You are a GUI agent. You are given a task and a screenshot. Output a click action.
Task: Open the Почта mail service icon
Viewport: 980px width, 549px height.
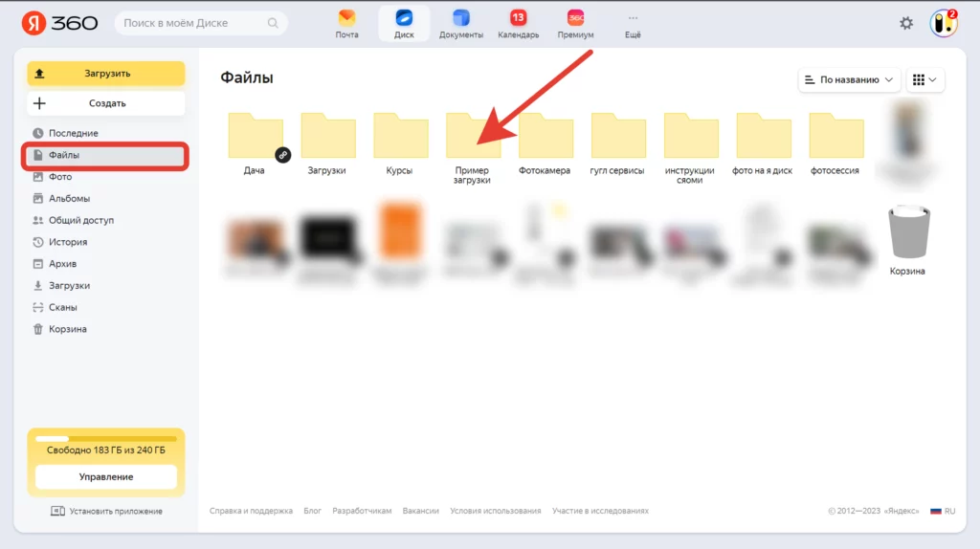(x=346, y=23)
